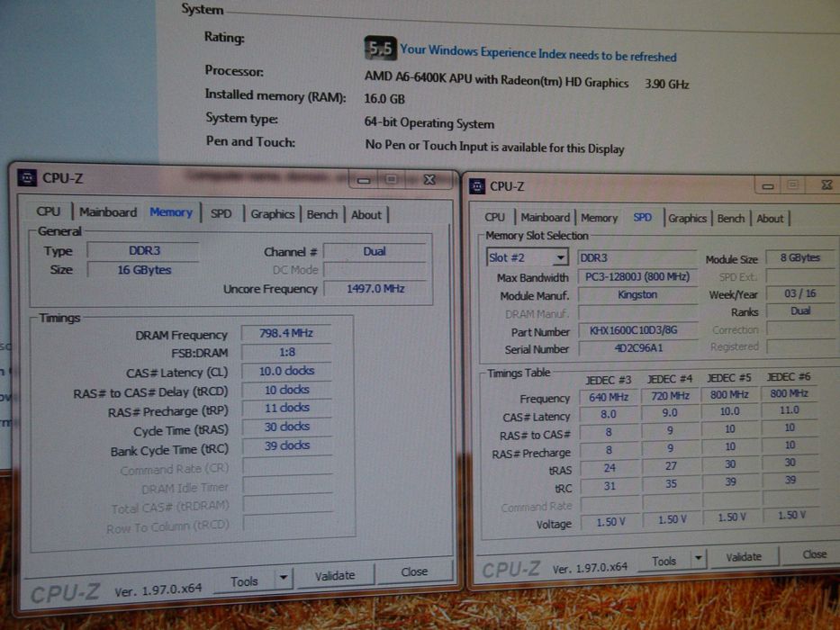This screenshot has height=630, width=840.
Task: Click Bank Cycle Time value 39 clocks
Action: point(286,445)
